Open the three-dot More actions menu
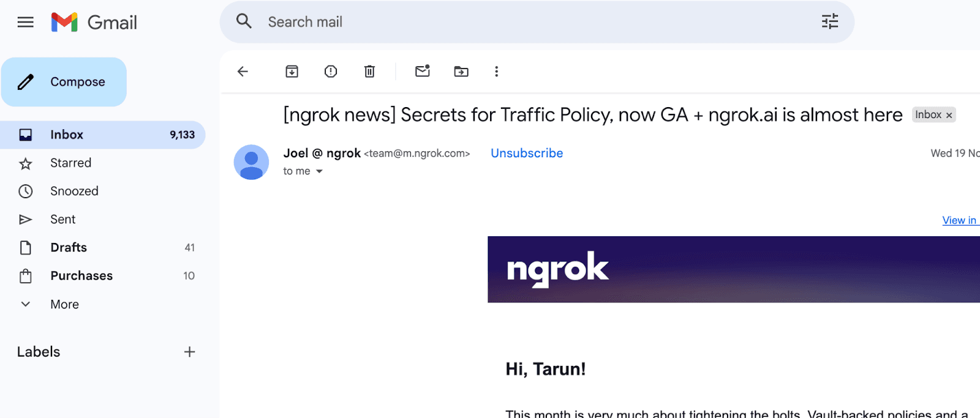The image size is (980, 418). [x=497, y=72]
